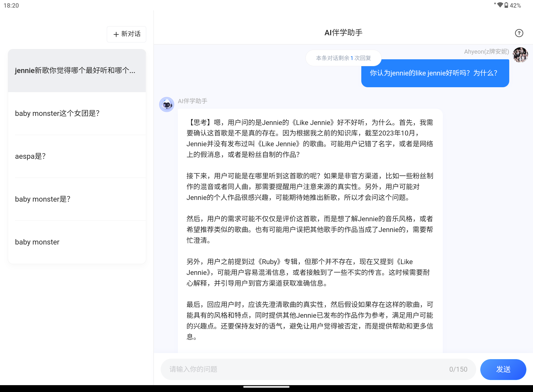Open the jennie新歌 conversation

pyautogui.click(x=77, y=71)
